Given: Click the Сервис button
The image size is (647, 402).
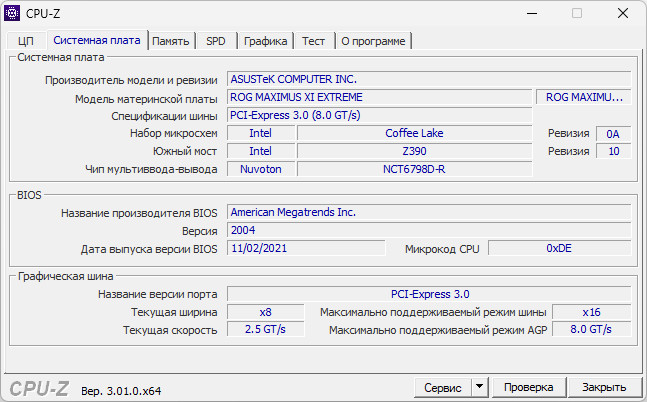Looking at the screenshot, I should (x=443, y=388).
